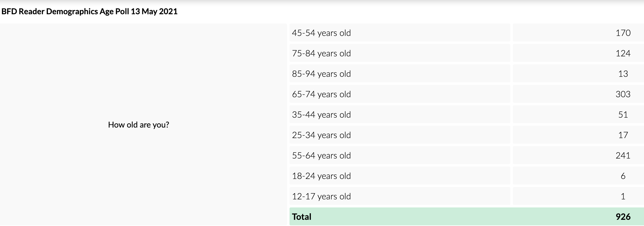Image resolution: width=644 pixels, height=226 pixels.
Task: Select the count value 13
Action: tap(623, 74)
